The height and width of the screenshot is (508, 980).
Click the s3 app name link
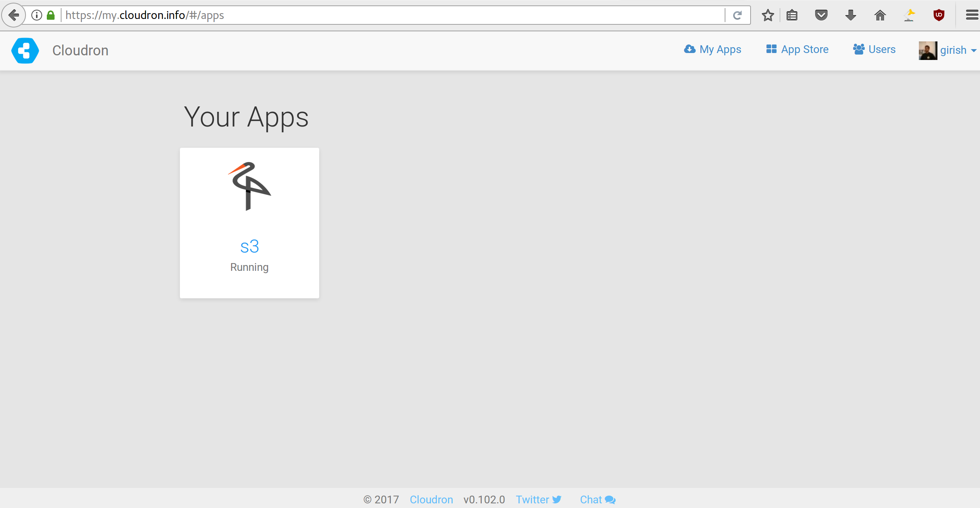(x=250, y=246)
